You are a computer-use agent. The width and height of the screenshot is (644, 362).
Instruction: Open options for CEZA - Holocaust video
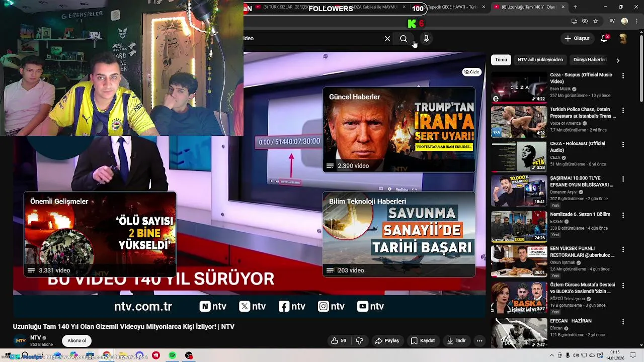pos(623,144)
